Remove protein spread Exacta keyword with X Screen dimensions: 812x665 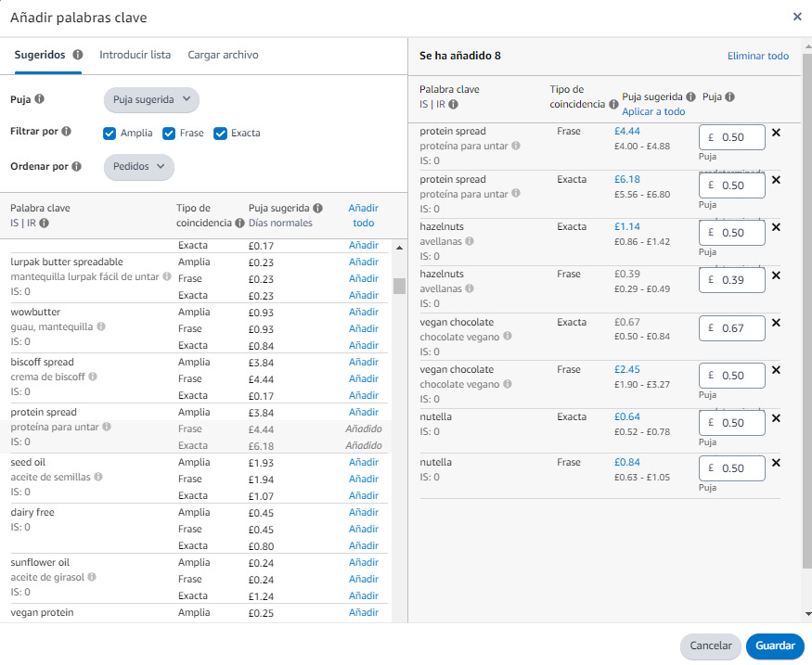coord(776,180)
